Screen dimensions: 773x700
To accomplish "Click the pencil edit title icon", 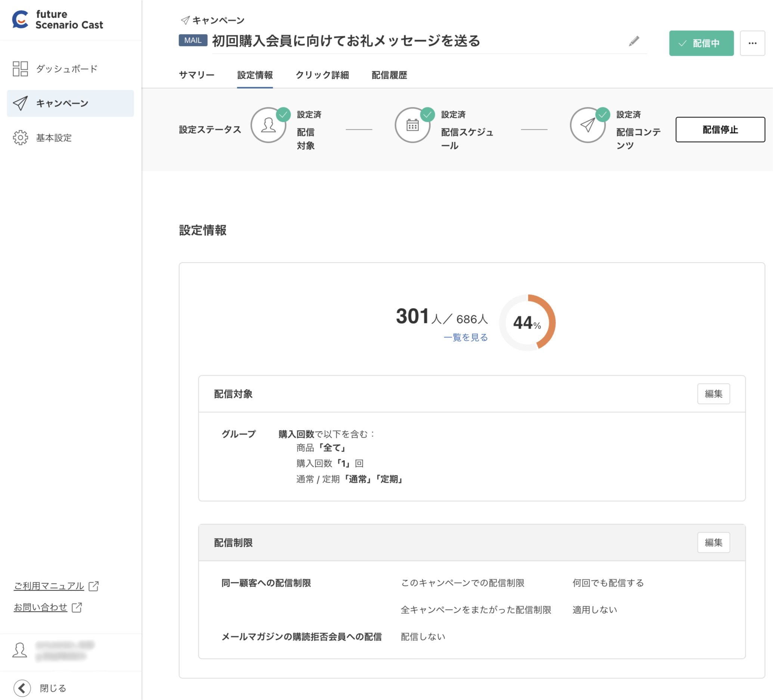I will click(x=634, y=41).
